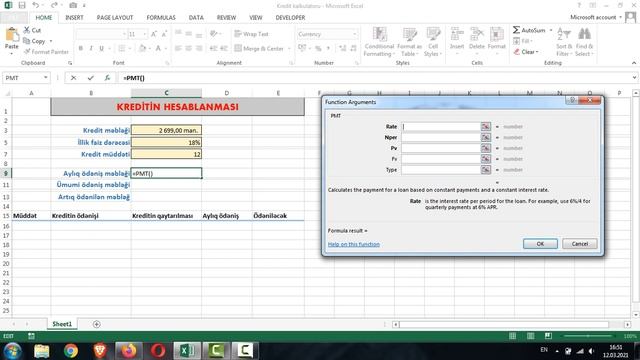Cancel the formula entry with X button

click(x=73, y=78)
